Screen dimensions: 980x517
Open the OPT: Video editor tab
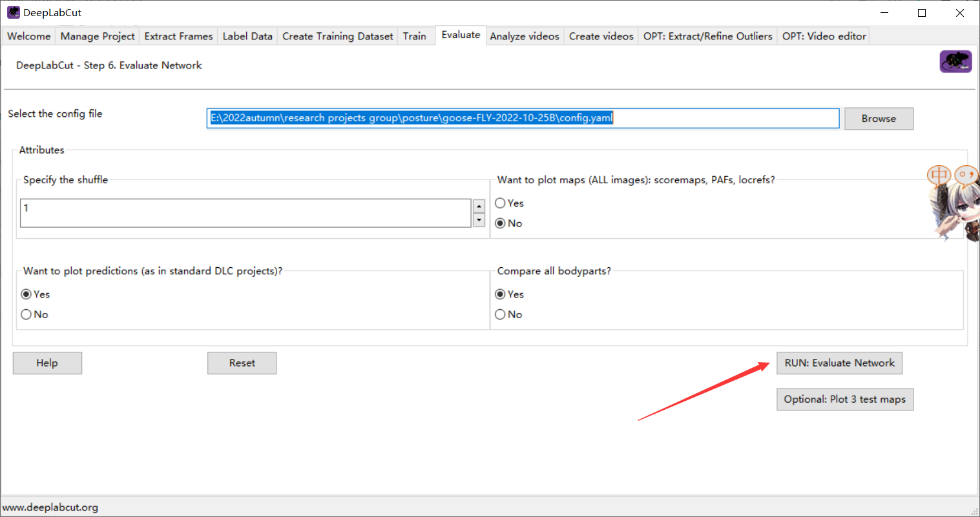[x=824, y=36]
